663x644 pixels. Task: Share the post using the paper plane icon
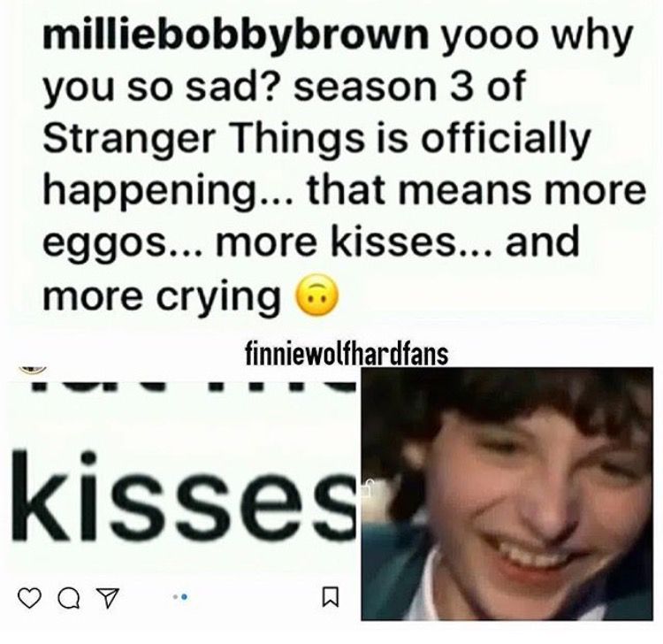coord(107,599)
